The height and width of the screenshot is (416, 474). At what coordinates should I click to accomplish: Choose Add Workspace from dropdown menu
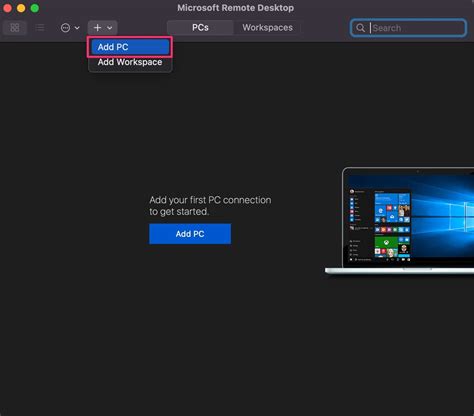(130, 62)
